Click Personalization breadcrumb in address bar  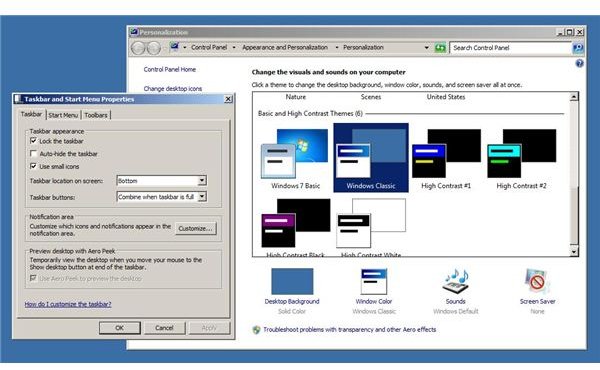[363, 47]
